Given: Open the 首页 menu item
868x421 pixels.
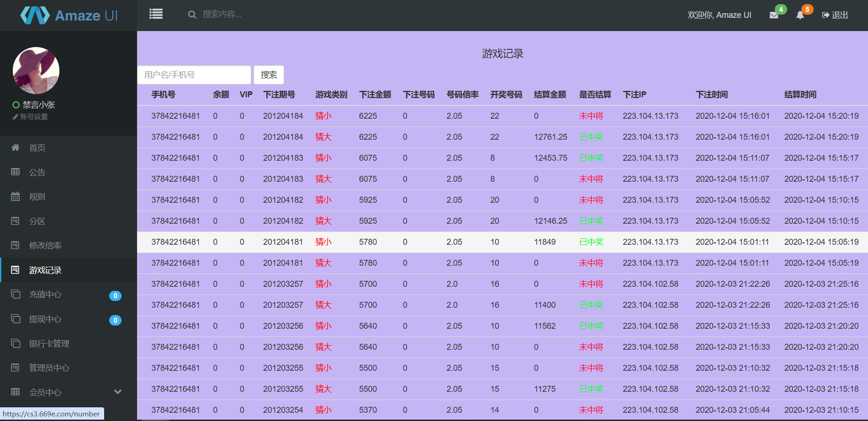Looking at the screenshot, I should (69, 148).
